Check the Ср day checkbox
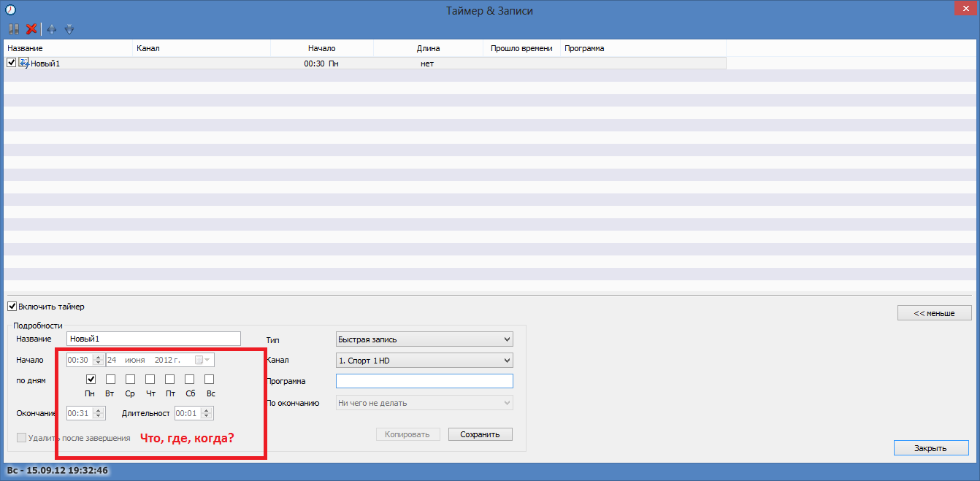The image size is (980, 481). point(130,380)
